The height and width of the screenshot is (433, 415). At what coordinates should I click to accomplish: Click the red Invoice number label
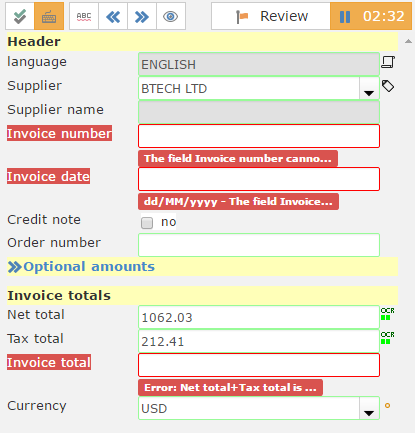(x=59, y=133)
